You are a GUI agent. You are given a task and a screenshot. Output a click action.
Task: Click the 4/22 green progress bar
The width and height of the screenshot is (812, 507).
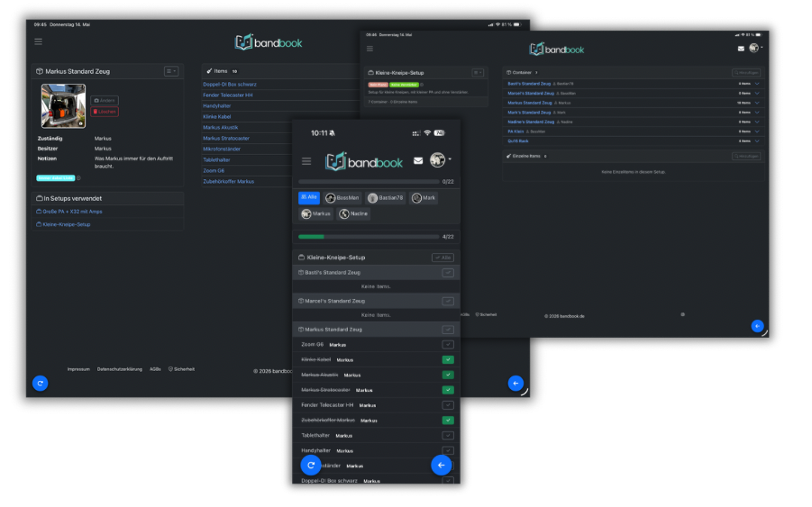(369, 237)
